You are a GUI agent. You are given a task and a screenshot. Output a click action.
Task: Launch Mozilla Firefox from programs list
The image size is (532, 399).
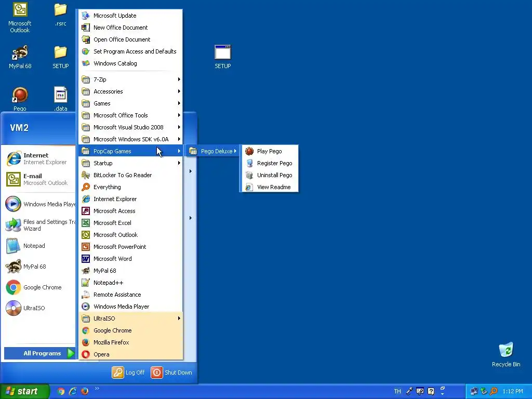[x=131, y=342]
